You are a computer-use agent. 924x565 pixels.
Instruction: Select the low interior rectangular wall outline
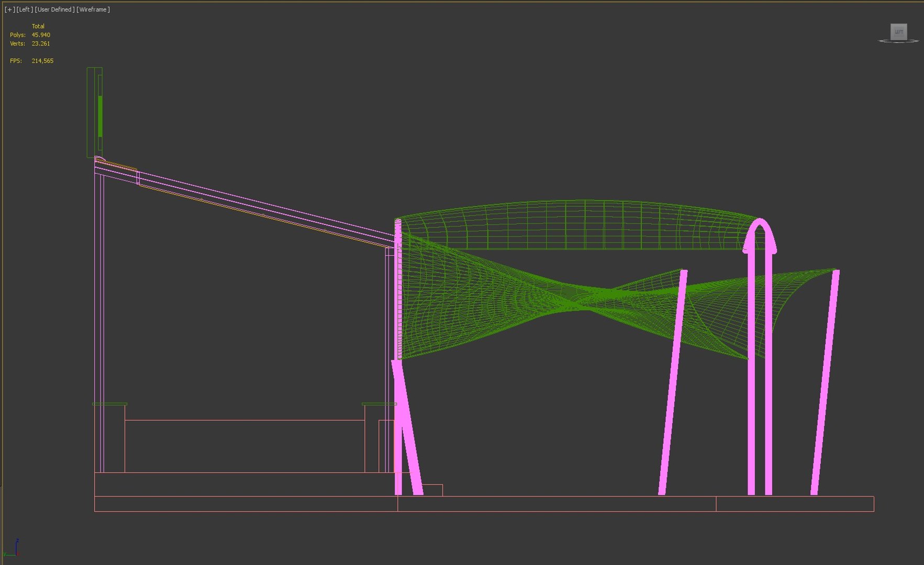tap(244, 446)
